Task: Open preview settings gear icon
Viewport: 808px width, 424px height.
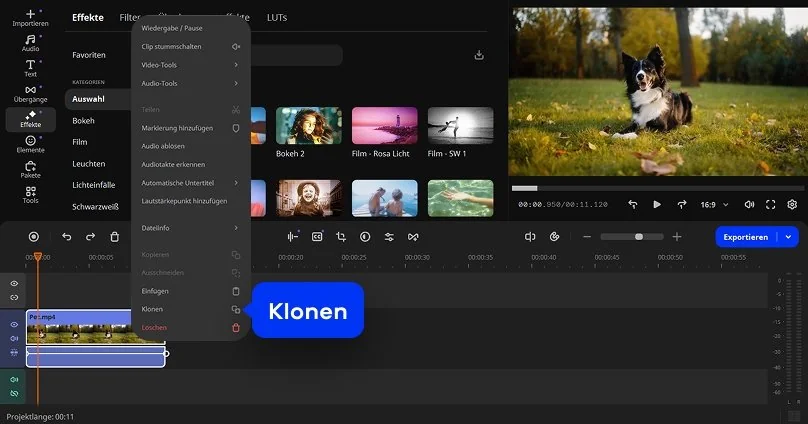Action: click(x=792, y=204)
